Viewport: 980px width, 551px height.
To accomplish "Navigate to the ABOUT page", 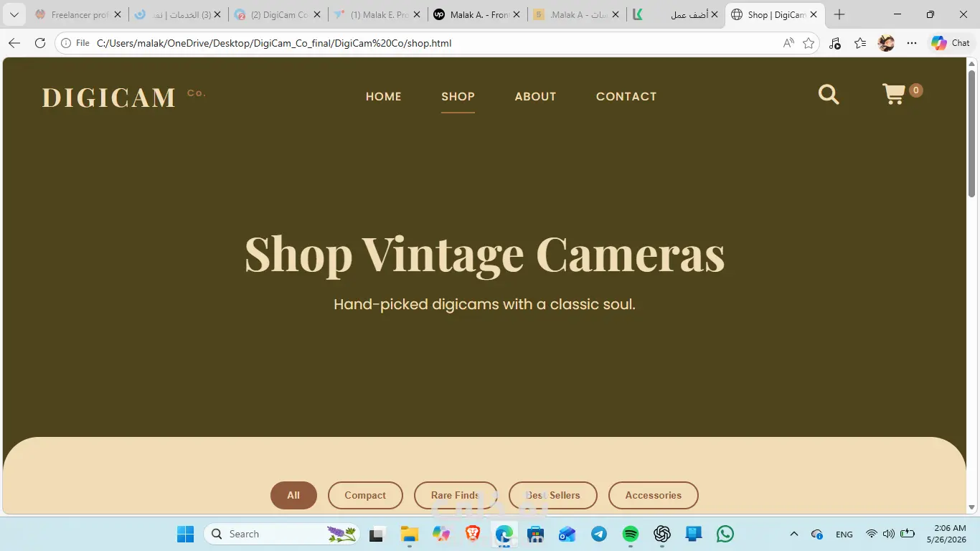I will 535,96.
